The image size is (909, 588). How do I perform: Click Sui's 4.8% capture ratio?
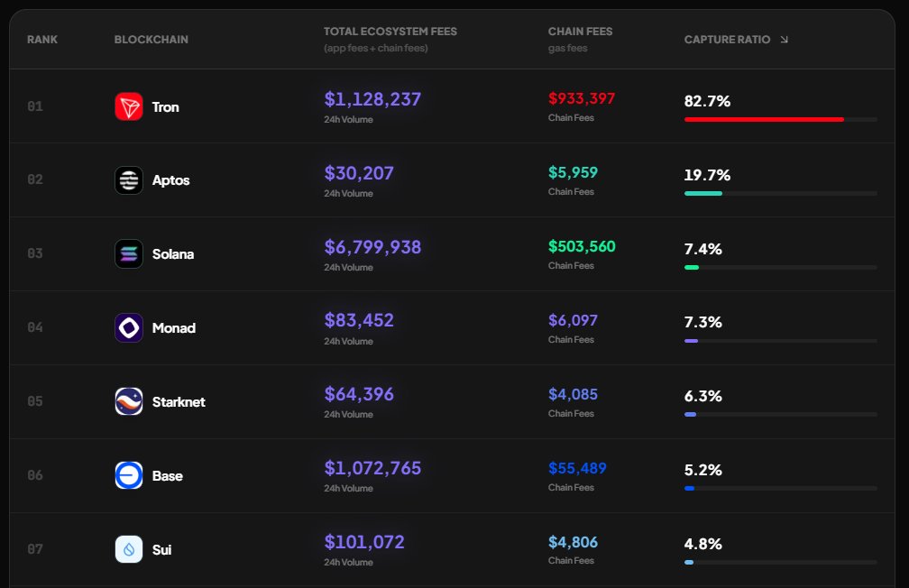[703, 544]
